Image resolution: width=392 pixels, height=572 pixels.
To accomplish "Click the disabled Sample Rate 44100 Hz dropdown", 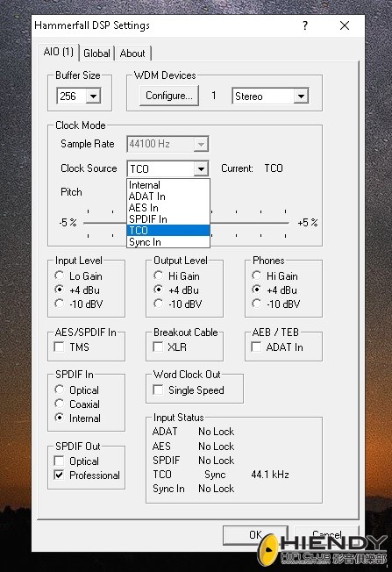I will [x=167, y=144].
